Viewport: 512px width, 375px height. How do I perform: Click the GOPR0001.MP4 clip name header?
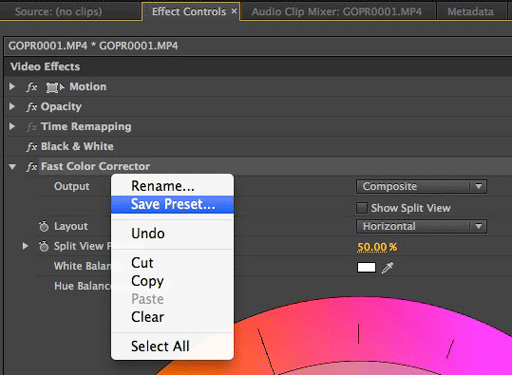(x=93, y=46)
